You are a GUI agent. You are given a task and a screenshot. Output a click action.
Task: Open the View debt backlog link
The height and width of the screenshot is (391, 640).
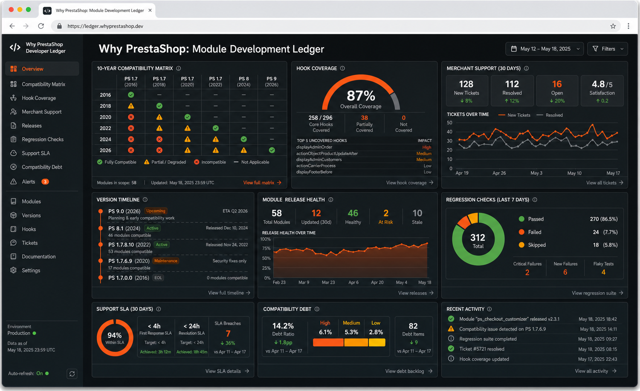(x=409, y=371)
